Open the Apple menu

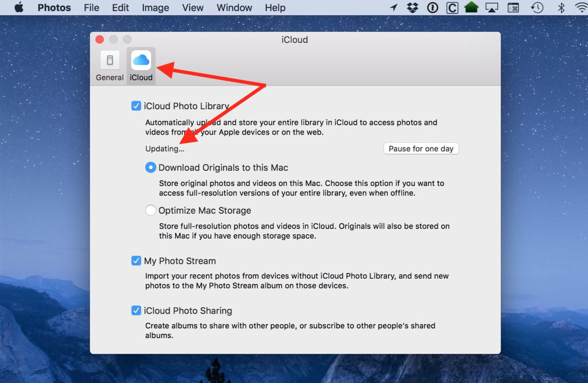[x=19, y=7]
